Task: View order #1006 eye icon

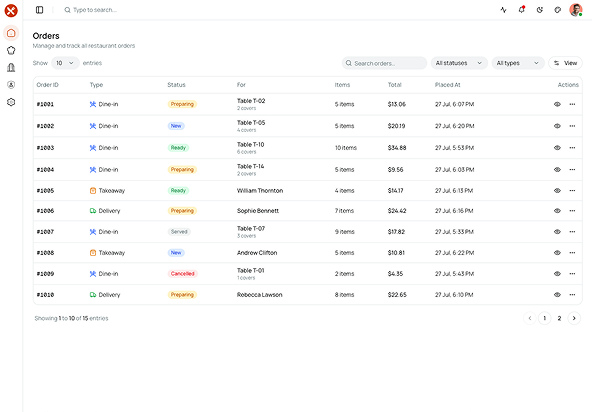Action: pos(557,211)
